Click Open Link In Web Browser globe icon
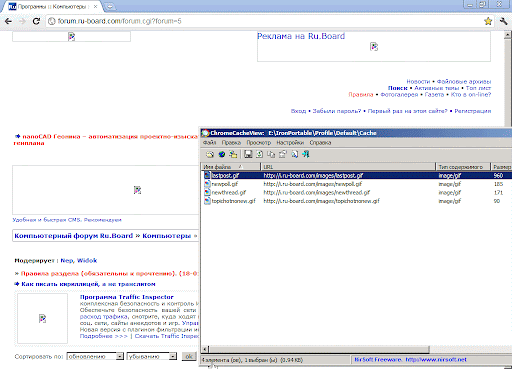This screenshot has width=512, height=369. click(x=222, y=154)
